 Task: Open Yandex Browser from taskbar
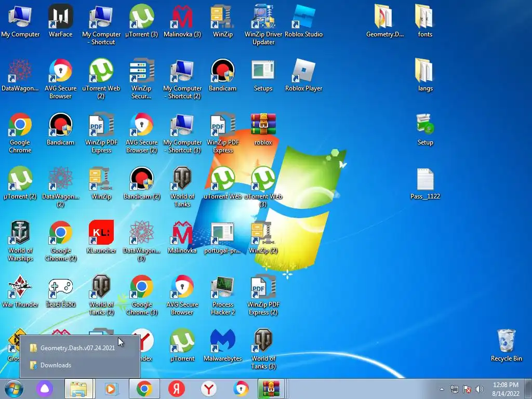point(209,389)
